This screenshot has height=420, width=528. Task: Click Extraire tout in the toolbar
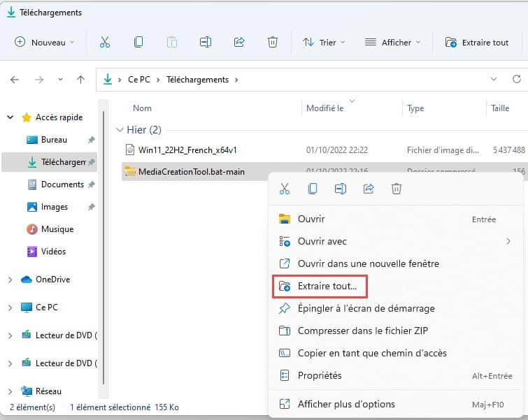pos(476,43)
